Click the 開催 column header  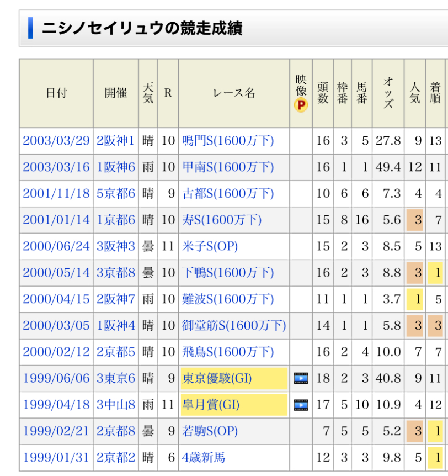point(116,93)
